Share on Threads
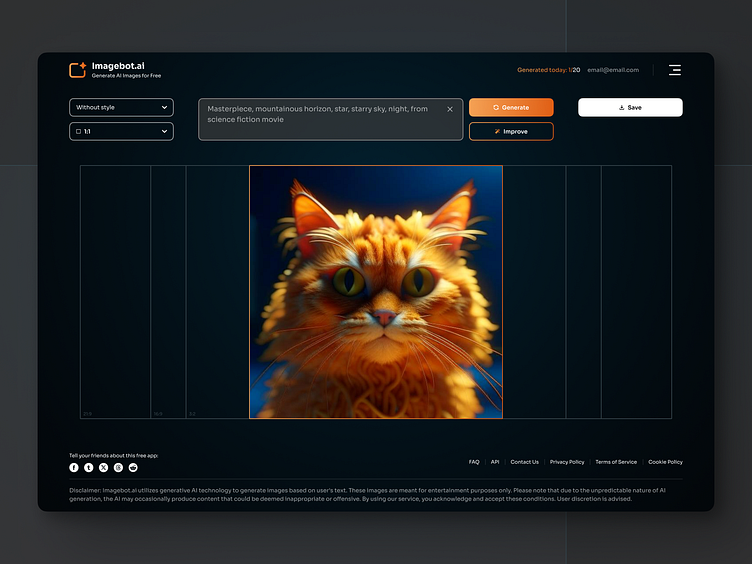The height and width of the screenshot is (564, 752). (x=118, y=467)
